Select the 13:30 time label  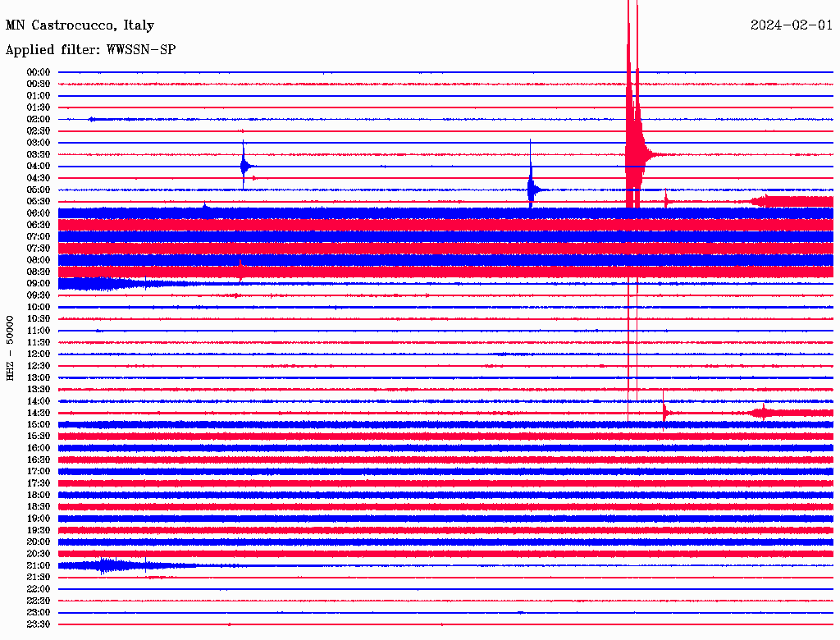tap(39, 390)
